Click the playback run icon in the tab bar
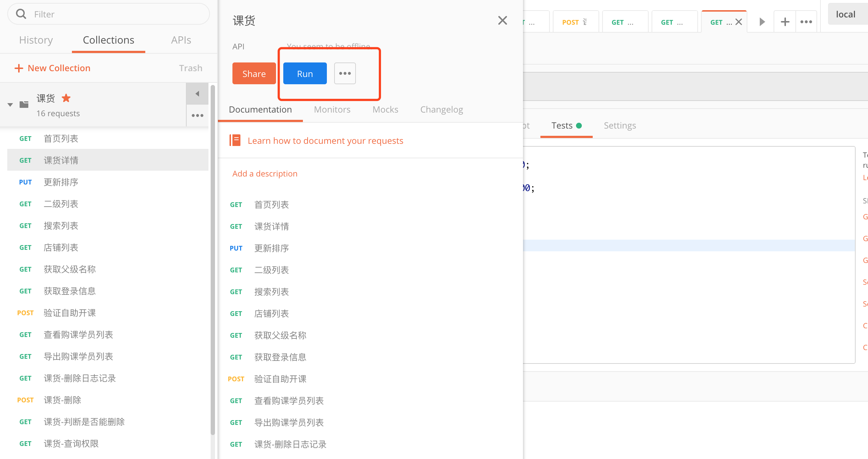Screen dimensions: 868x459 [x=762, y=22]
